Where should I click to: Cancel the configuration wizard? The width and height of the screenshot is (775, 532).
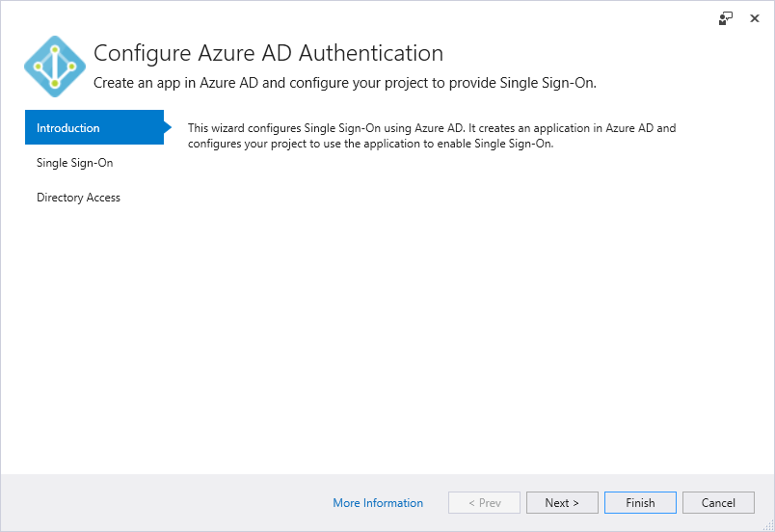pyautogui.click(x=719, y=503)
